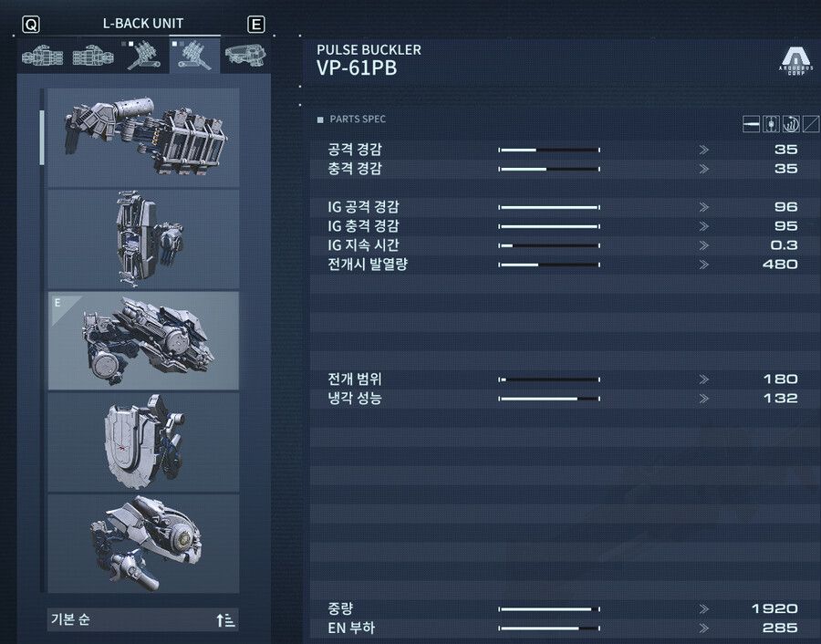Select the pulse shield type icon
The height and width of the screenshot is (644, 821).
(x=771, y=124)
